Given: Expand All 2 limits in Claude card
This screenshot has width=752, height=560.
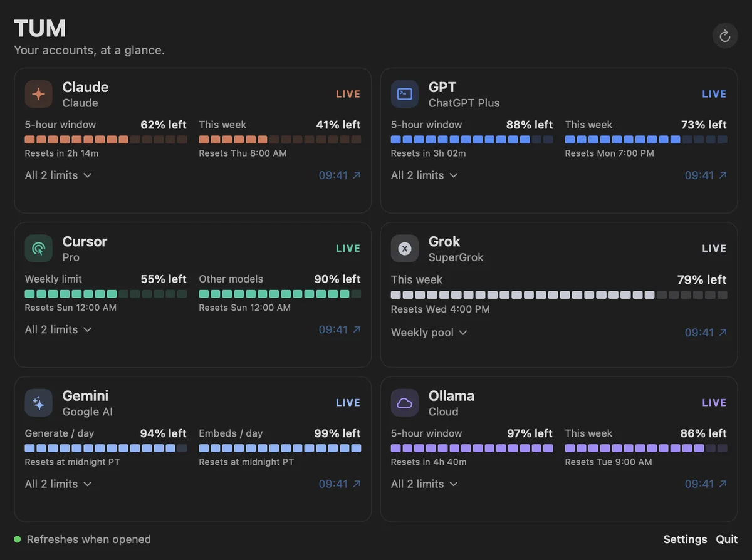Looking at the screenshot, I should coord(58,175).
